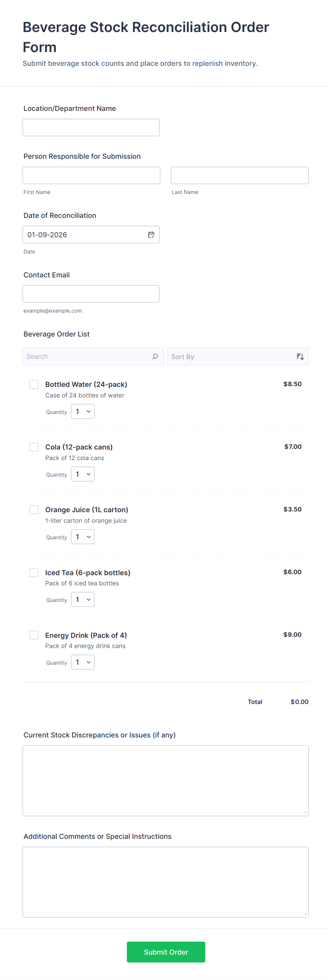Select the Cola (12-pack cans) item

tap(34, 447)
